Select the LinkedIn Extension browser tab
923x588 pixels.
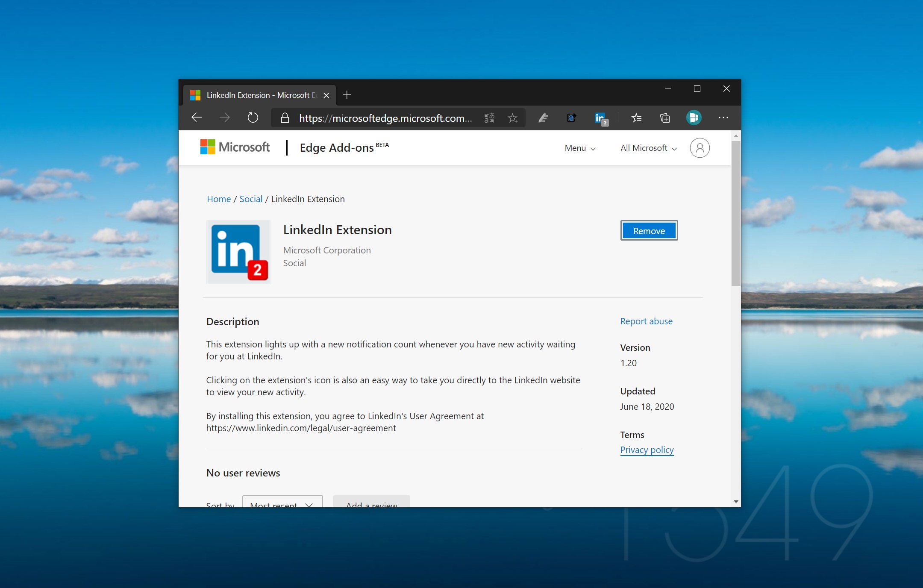[x=259, y=95]
